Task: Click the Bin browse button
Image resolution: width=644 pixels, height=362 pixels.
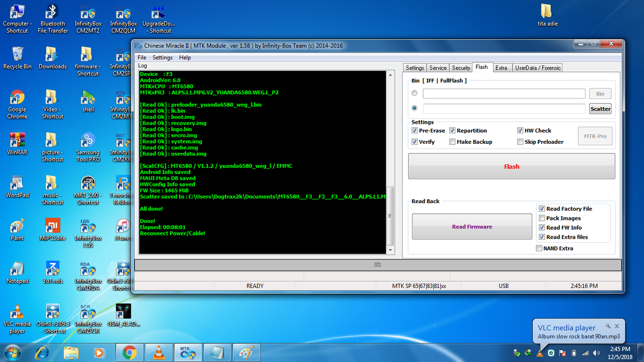Action: [x=600, y=94]
